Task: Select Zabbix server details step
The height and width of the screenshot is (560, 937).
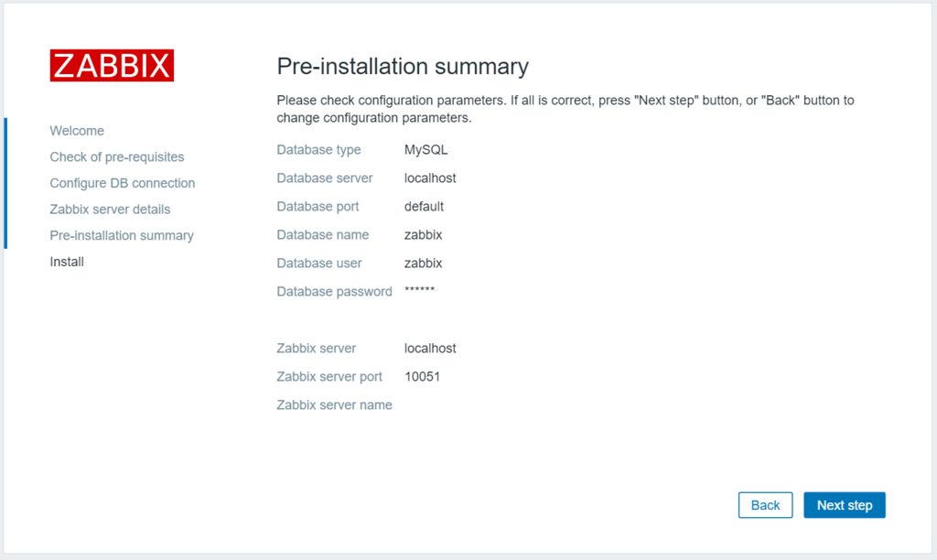Action: (x=110, y=210)
